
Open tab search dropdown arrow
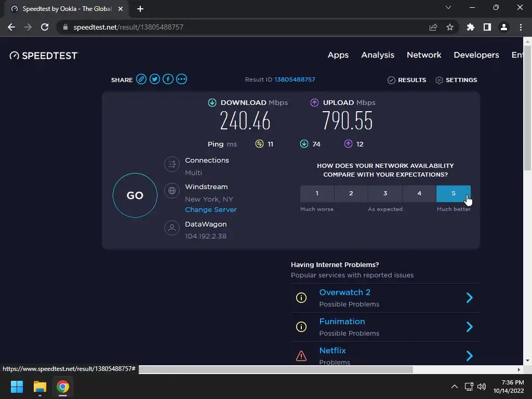448,7
